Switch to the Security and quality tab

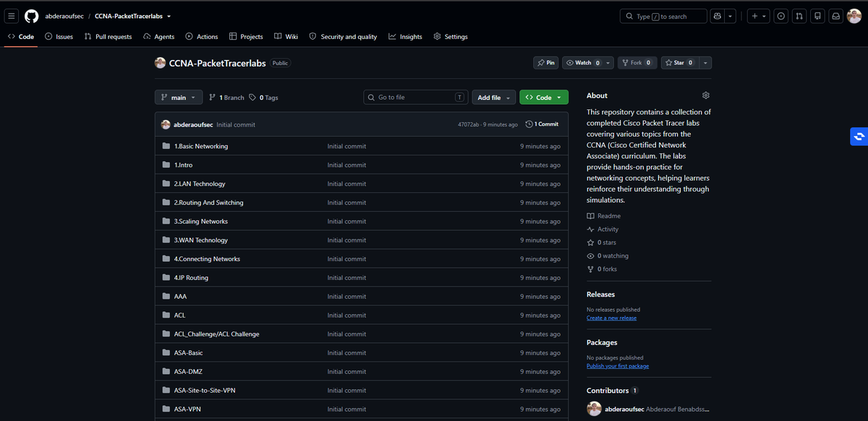343,36
